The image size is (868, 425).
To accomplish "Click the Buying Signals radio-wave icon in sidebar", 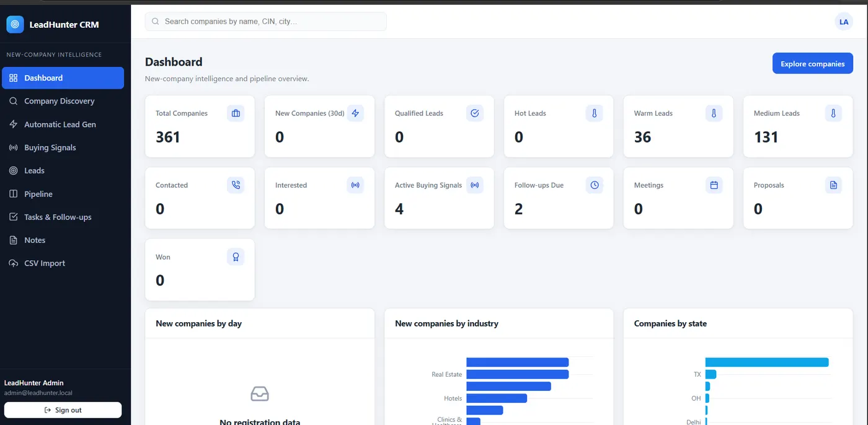I will coord(13,147).
